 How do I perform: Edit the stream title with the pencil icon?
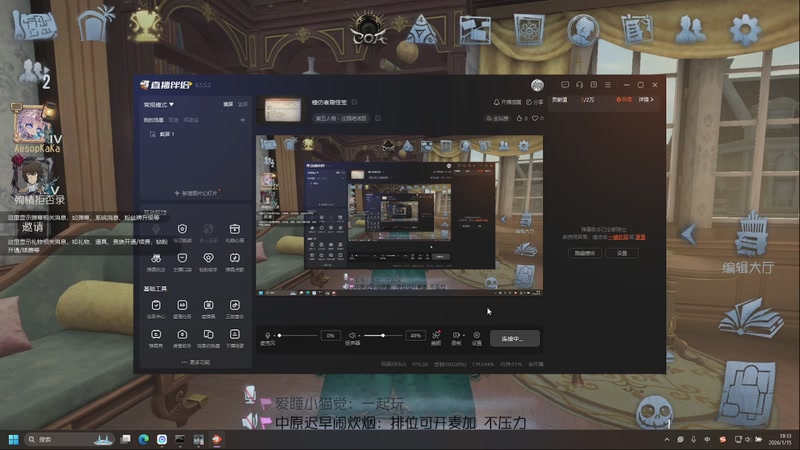355,102
